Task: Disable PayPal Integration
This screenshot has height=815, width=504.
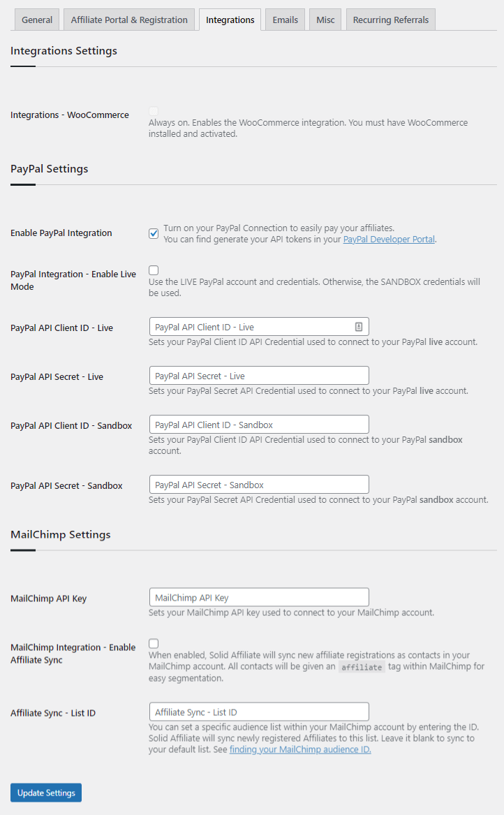Action: click(153, 233)
